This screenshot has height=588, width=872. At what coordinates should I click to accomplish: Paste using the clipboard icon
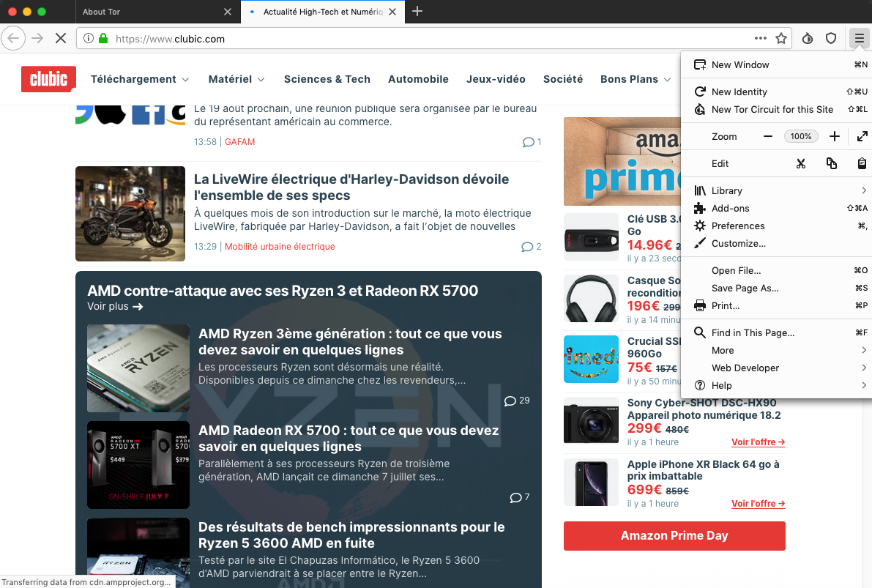(862, 163)
